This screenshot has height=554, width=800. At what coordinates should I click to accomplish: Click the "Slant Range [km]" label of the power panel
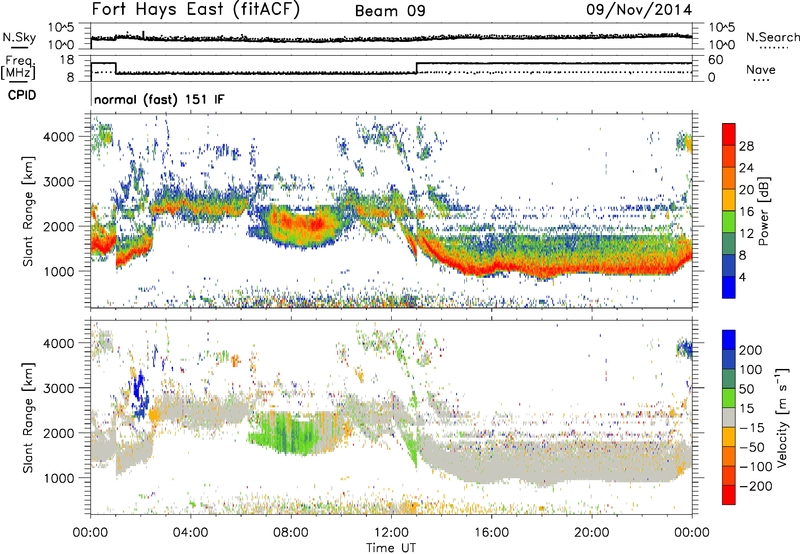click(x=28, y=211)
